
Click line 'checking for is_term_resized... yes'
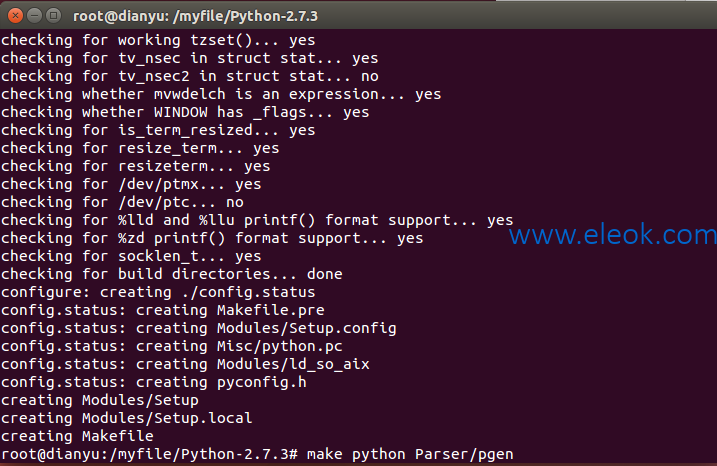pos(158,130)
